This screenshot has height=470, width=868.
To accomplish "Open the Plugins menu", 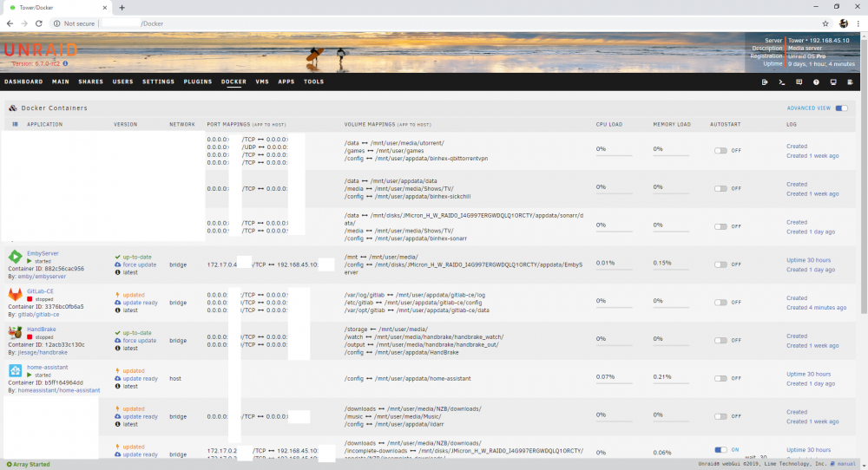I will (x=198, y=82).
